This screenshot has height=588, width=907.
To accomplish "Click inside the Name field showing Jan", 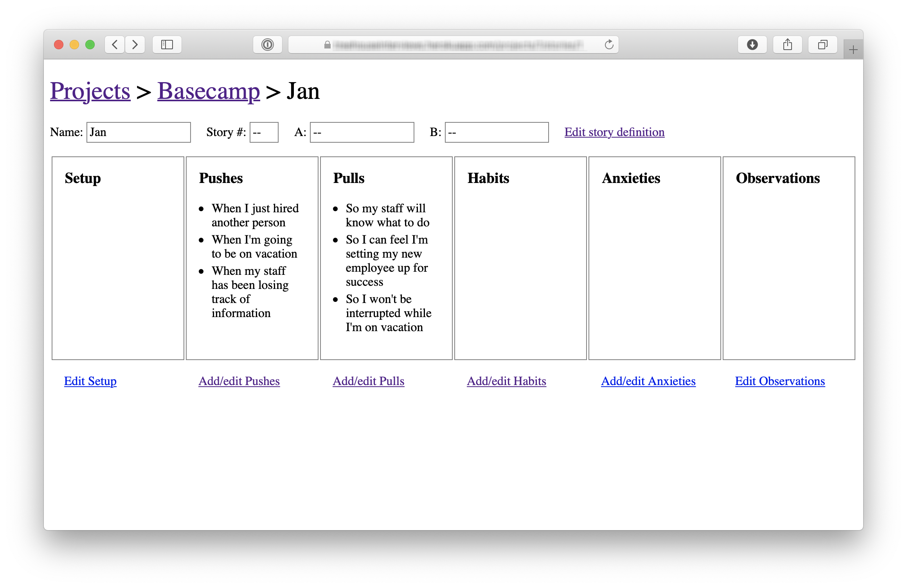I will click(x=138, y=132).
